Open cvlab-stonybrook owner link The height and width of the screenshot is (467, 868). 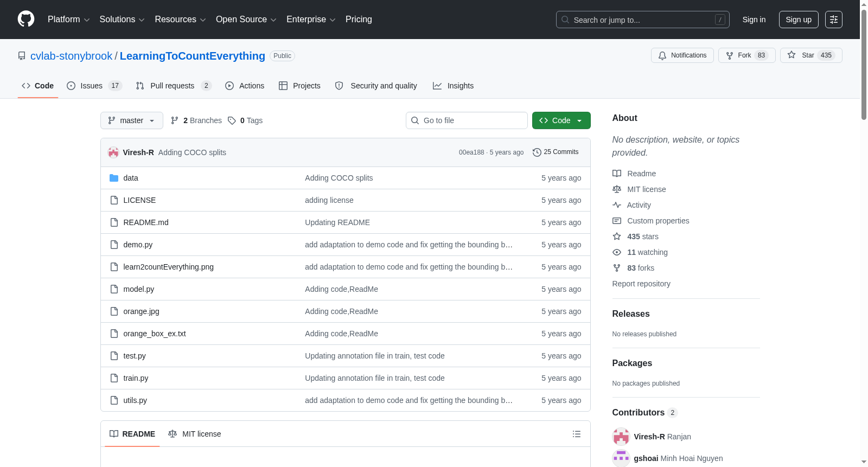[x=72, y=56]
